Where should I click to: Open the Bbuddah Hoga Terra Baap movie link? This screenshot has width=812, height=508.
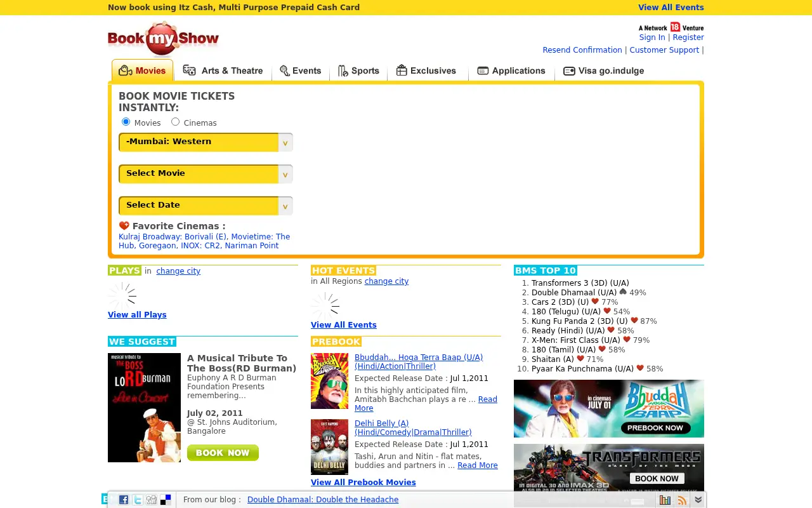pyautogui.click(x=419, y=362)
